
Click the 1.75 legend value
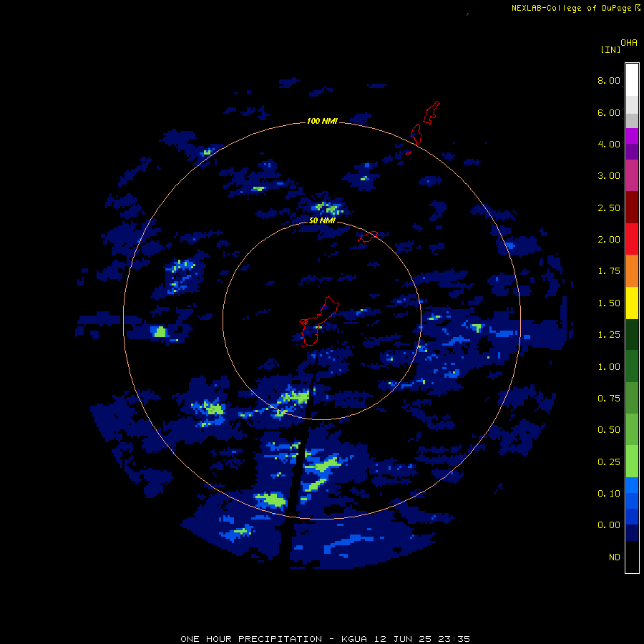tap(609, 271)
